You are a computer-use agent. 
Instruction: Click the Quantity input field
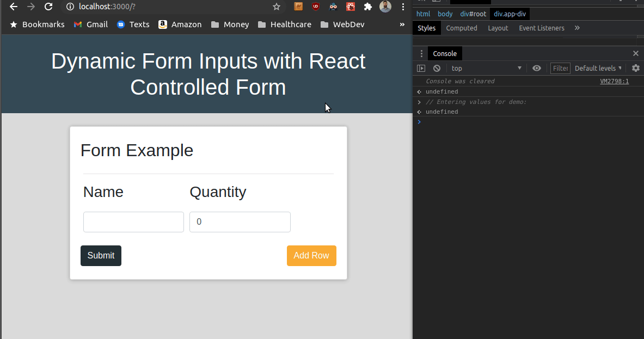(x=240, y=222)
